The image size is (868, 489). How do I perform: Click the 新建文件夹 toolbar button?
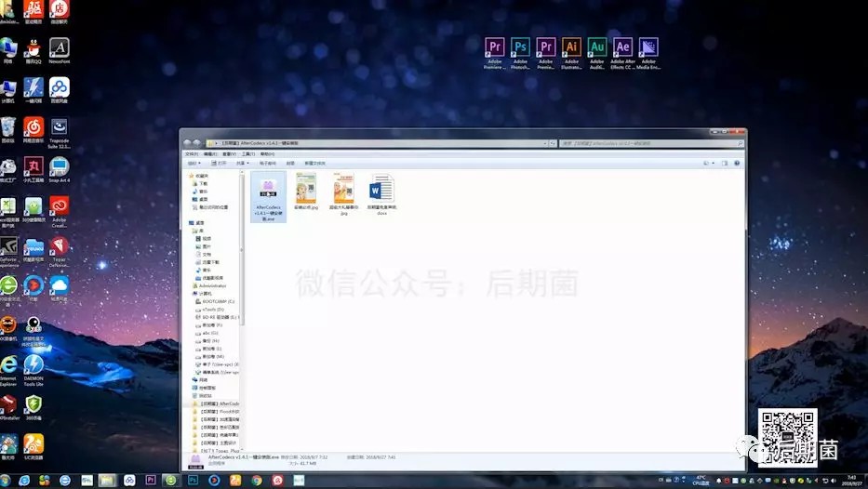coord(315,164)
